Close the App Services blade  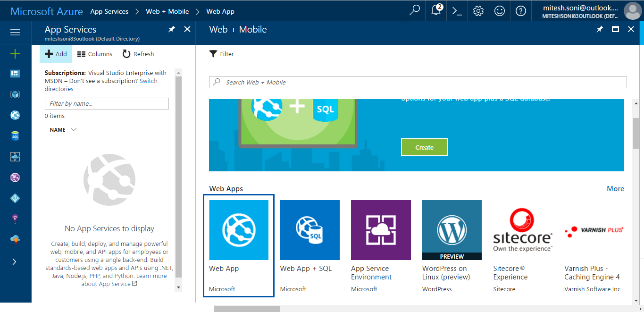[187, 29]
